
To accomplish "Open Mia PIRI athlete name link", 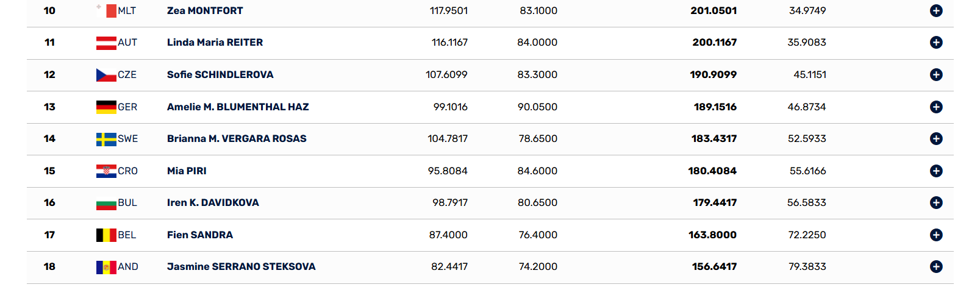I will click(x=187, y=171).
